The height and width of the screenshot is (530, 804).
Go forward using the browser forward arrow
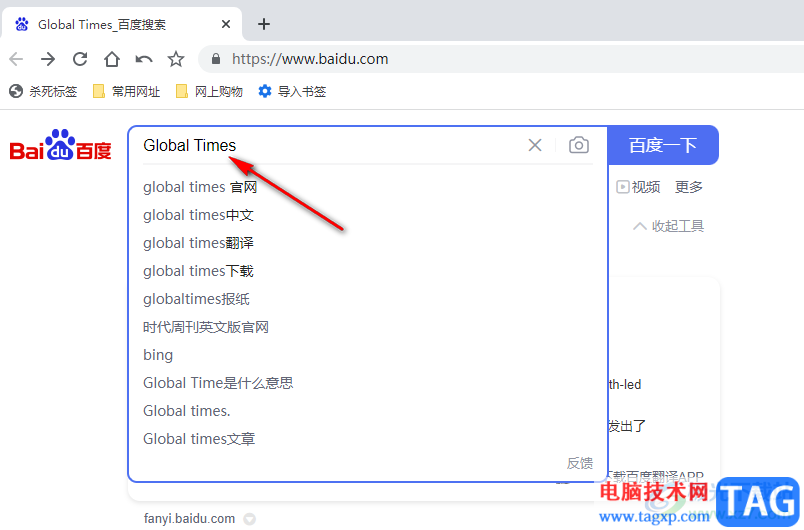coord(48,59)
